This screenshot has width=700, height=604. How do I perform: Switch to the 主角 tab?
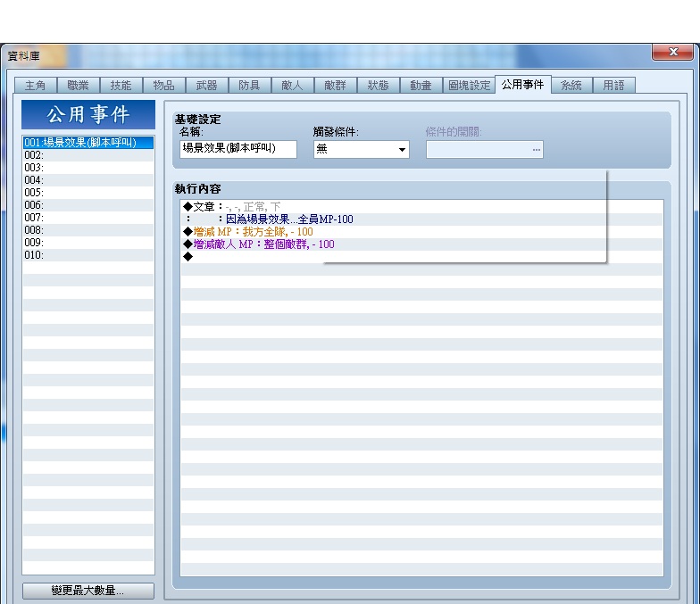(x=36, y=85)
